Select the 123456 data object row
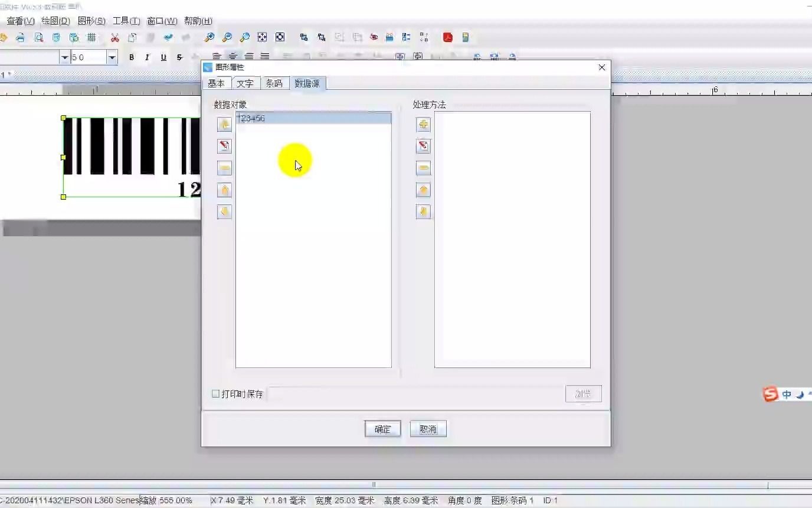Screen dimensions: 812x508 (x=313, y=118)
